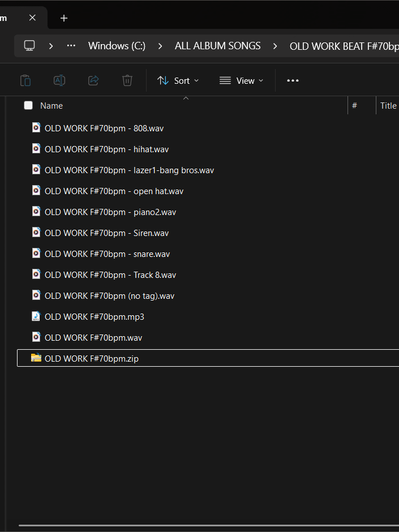The image size is (399, 532).
Task: Open the Sort dropdown menu
Action: 178,80
